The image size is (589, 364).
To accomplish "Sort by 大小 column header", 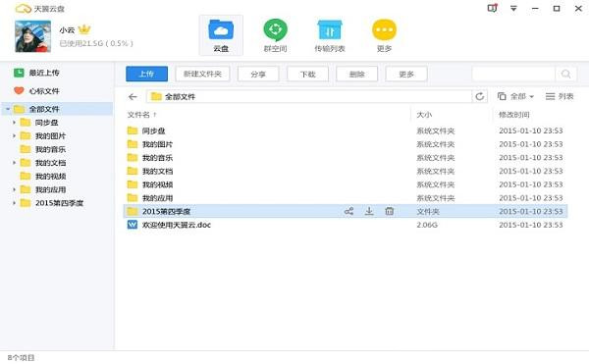I will (x=424, y=115).
